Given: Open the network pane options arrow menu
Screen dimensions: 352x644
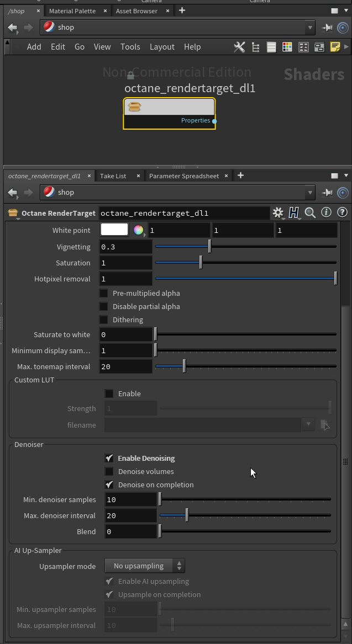Looking at the screenshot, I should pos(346,10).
